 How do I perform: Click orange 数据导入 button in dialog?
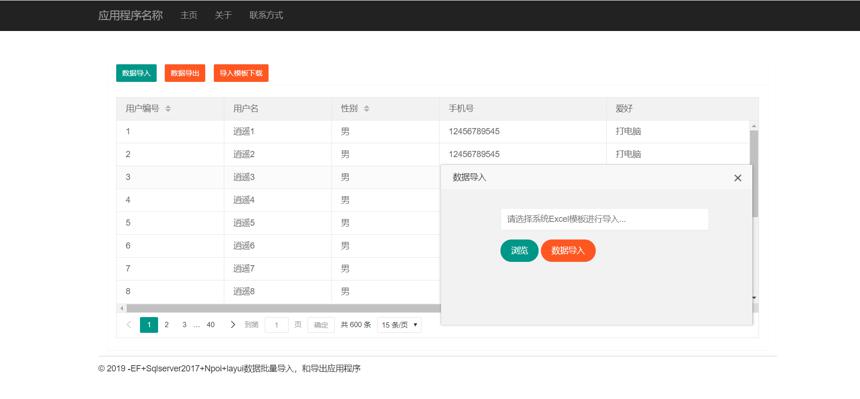click(568, 251)
